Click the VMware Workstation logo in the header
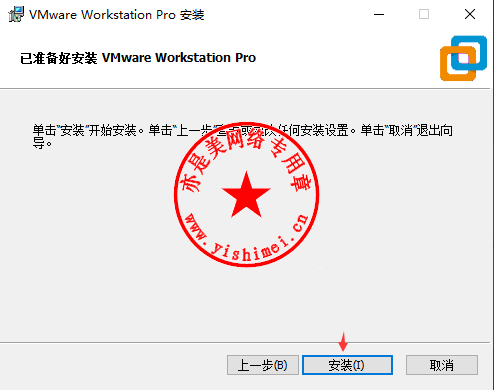The height and width of the screenshot is (390, 494). [463, 58]
